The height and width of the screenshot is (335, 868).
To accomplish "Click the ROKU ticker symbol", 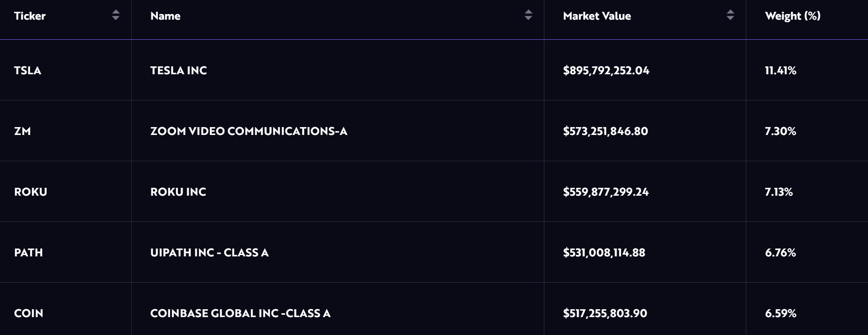I will point(31,192).
